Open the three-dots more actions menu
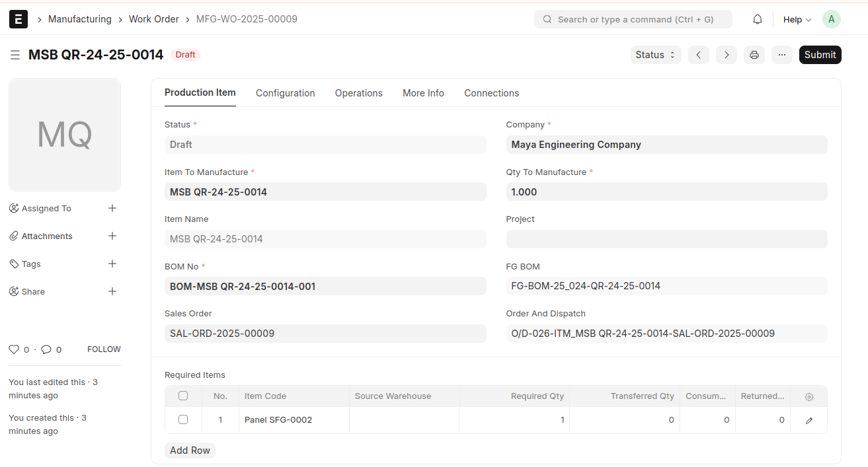 [x=781, y=55]
